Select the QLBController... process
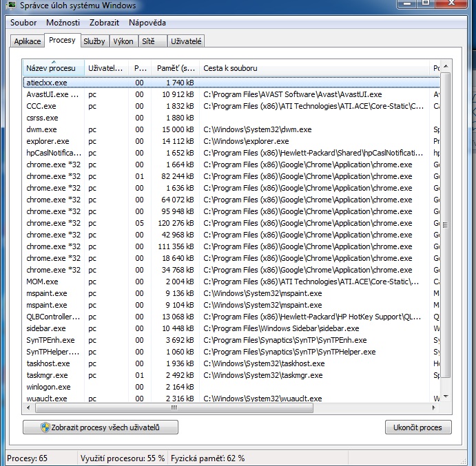Image resolution: width=476 pixels, height=466 pixels. pyautogui.click(x=231, y=317)
